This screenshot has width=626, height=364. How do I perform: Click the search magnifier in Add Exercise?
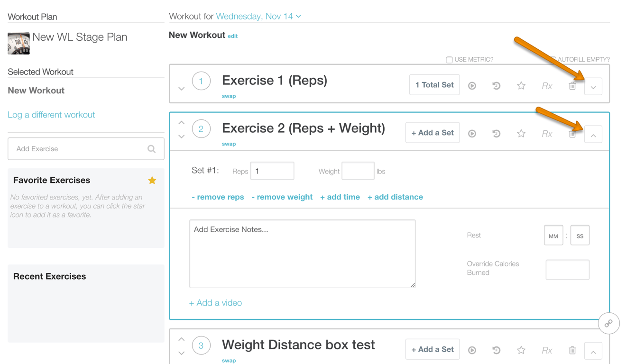point(152,149)
